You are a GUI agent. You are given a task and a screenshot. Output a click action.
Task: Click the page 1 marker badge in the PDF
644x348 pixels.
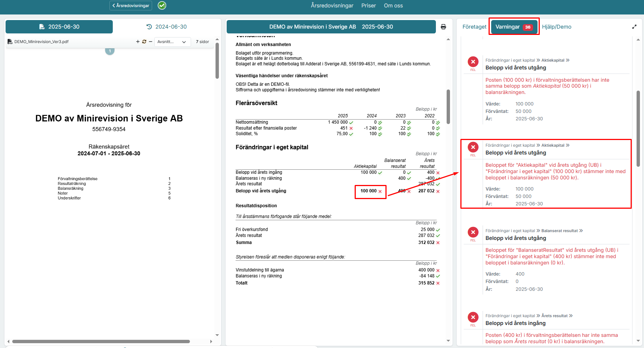(110, 51)
